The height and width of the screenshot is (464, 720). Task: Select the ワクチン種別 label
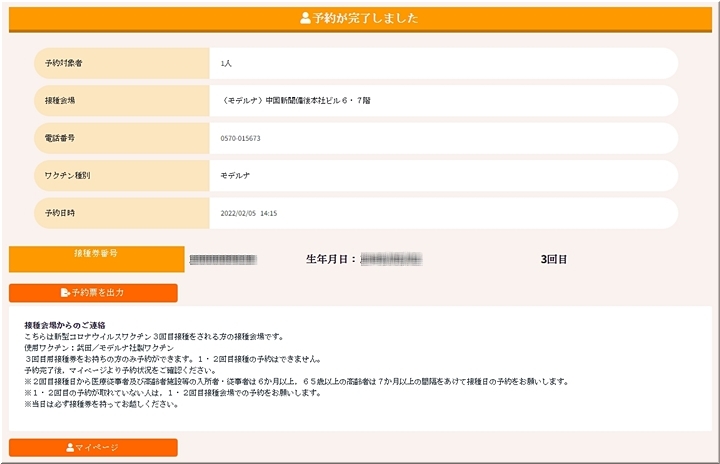tap(67, 175)
